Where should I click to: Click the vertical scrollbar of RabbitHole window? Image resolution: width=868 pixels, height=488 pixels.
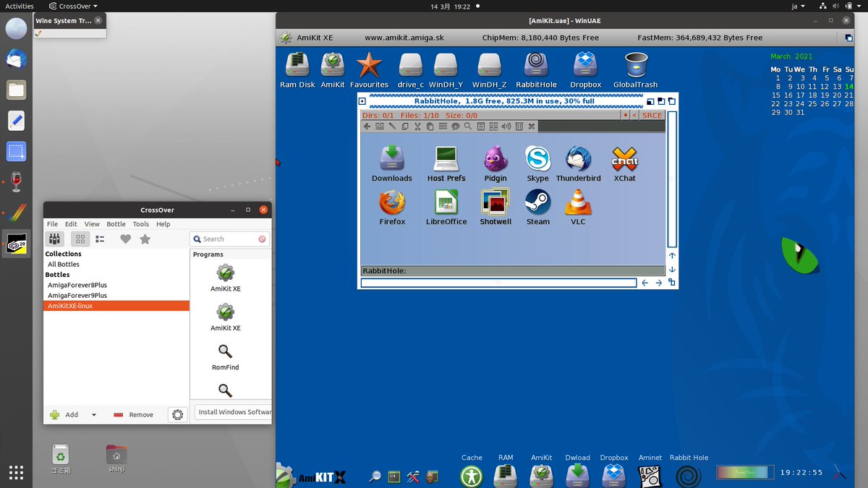point(672,179)
